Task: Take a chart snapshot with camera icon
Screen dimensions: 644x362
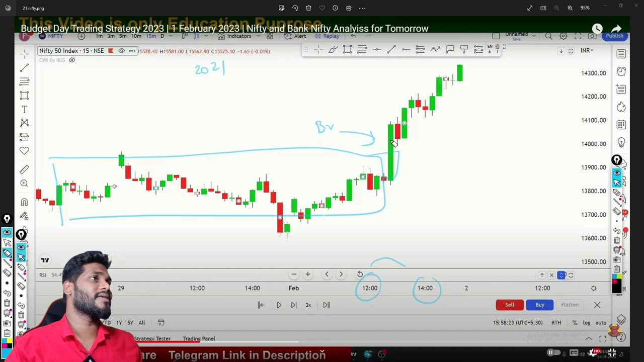Action: [593, 36]
